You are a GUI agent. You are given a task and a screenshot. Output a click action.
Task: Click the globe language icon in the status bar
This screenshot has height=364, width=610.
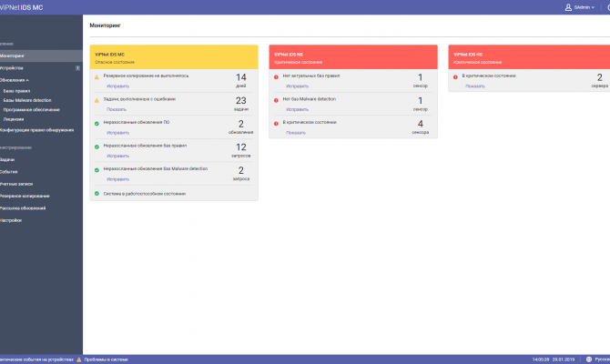pyautogui.click(x=589, y=359)
